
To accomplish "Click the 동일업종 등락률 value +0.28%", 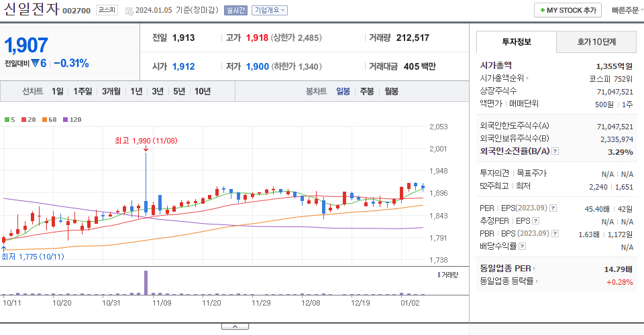I will pyautogui.click(x=620, y=282).
